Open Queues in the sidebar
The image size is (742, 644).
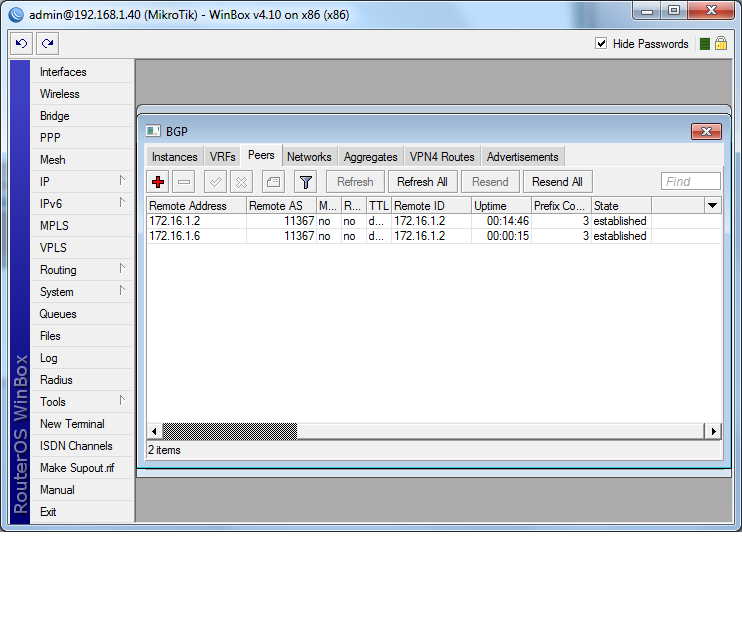pyautogui.click(x=58, y=314)
